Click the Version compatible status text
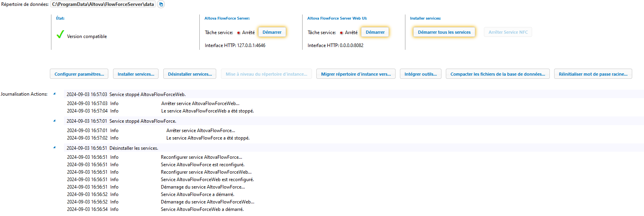The width and height of the screenshot is (644, 216). [x=87, y=36]
